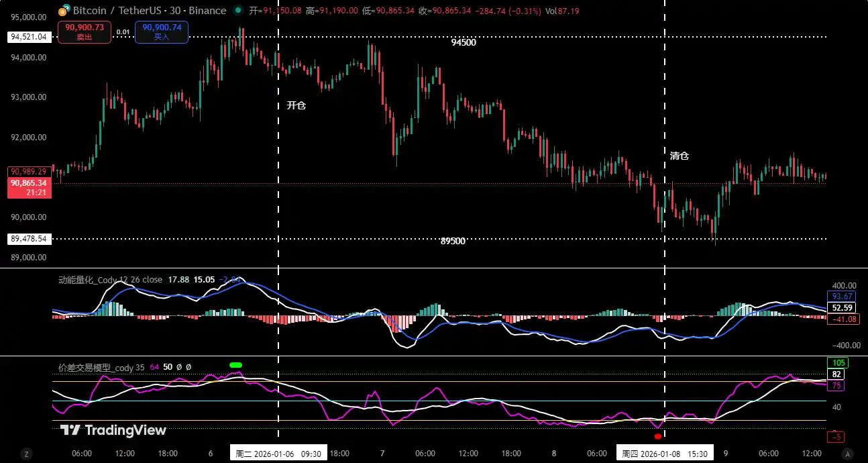Viewport: 868px width, 463px height.
Task: Open the Bitcoin / TetherUS symbol title
Action: tap(149, 11)
